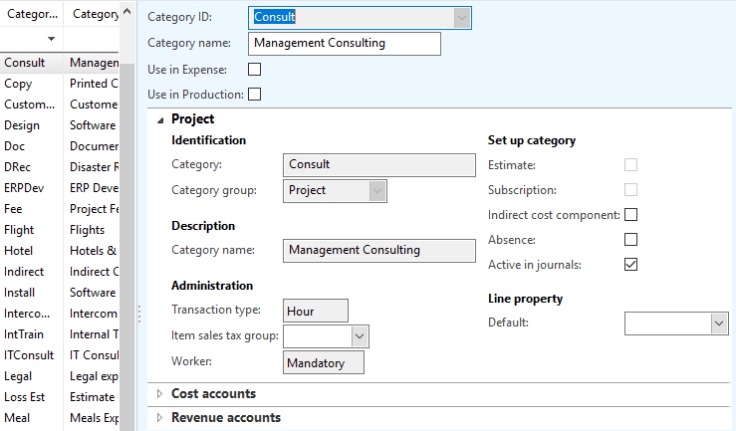The width and height of the screenshot is (736, 431).
Task: Expand the Cost accounts section
Action: [160, 394]
